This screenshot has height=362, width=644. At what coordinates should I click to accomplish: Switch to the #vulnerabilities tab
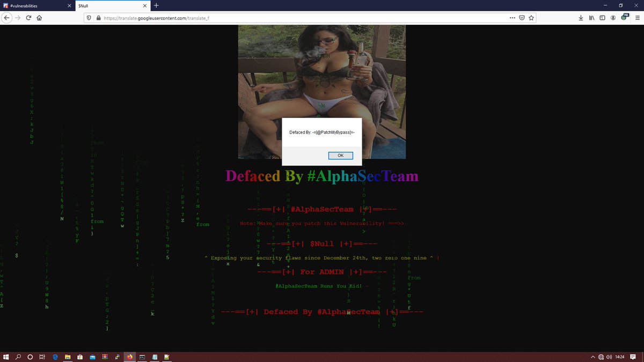click(32, 6)
